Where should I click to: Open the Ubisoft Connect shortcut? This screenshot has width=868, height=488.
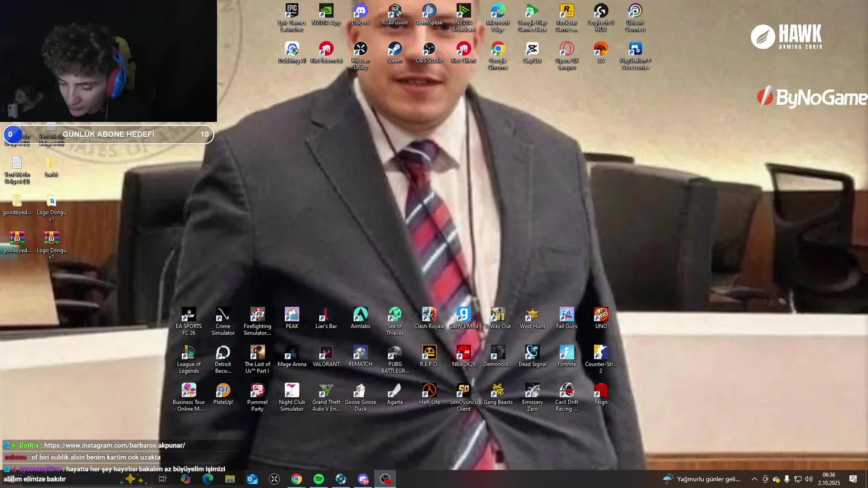click(x=635, y=18)
